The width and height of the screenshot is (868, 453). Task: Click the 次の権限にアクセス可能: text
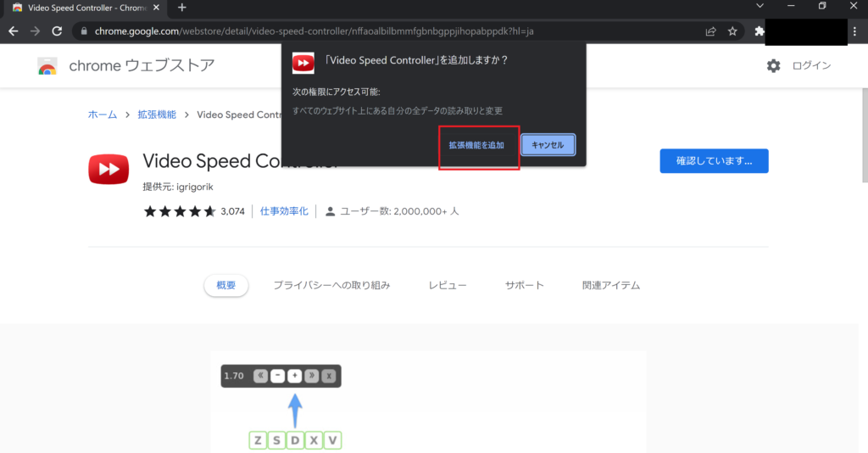(x=336, y=92)
